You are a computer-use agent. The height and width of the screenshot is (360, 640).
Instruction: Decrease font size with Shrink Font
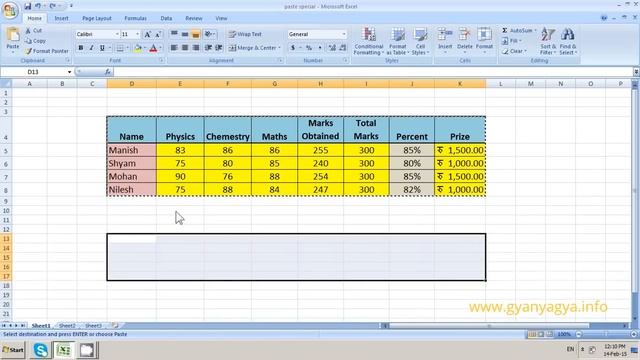pos(158,34)
